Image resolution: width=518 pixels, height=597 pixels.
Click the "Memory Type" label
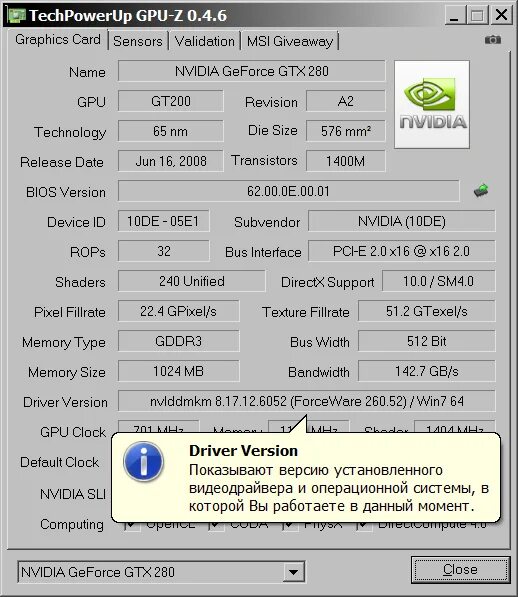64,342
